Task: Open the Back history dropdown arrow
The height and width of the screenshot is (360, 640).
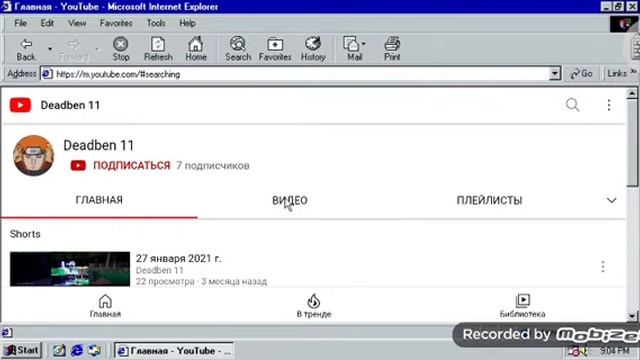Action: coord(50,49)
